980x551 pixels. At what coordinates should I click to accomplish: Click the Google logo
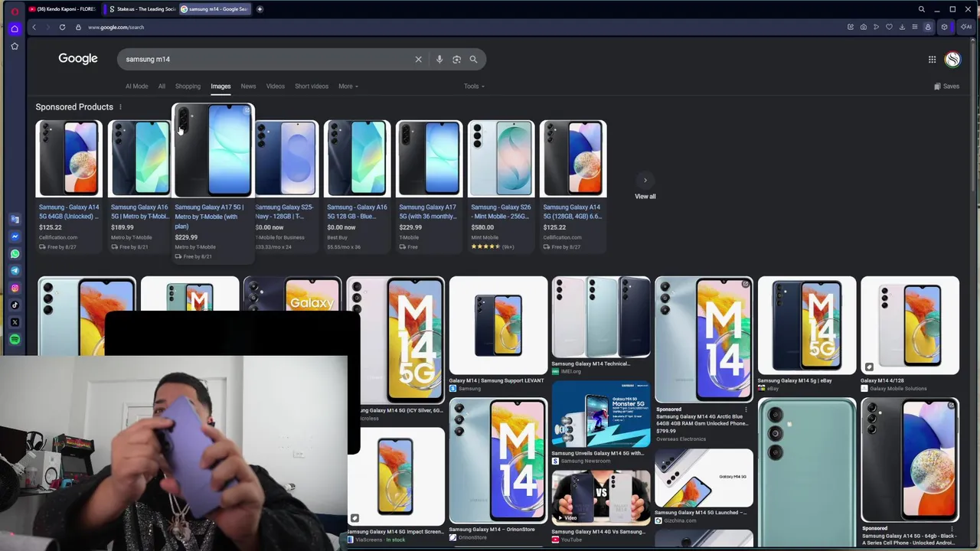(x=78, y=59)
